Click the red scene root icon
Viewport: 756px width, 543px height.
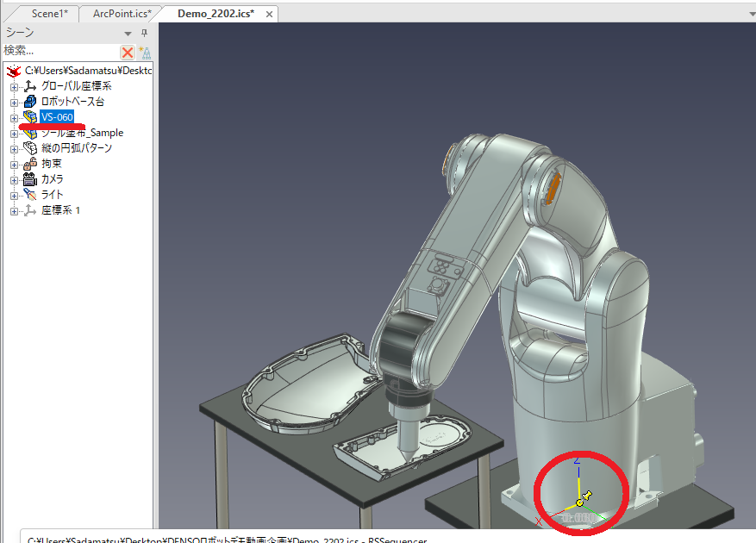coord(14,71)
